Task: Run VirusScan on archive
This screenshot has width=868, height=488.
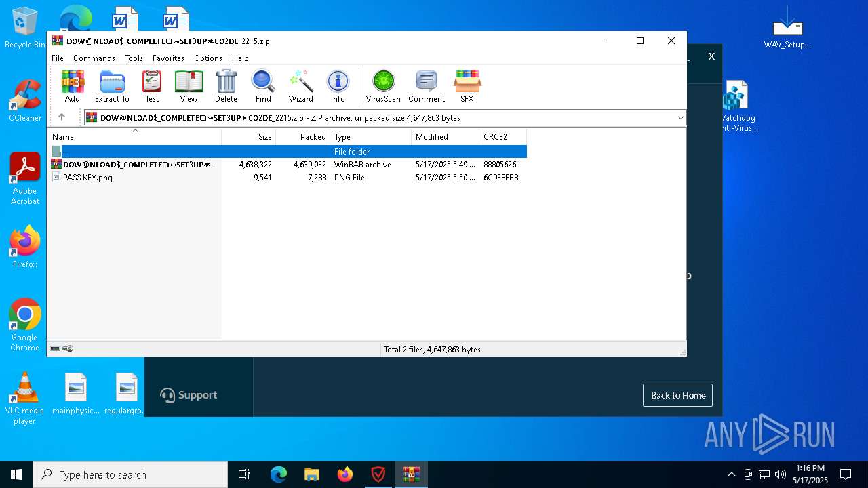Action: click(383, 86)
